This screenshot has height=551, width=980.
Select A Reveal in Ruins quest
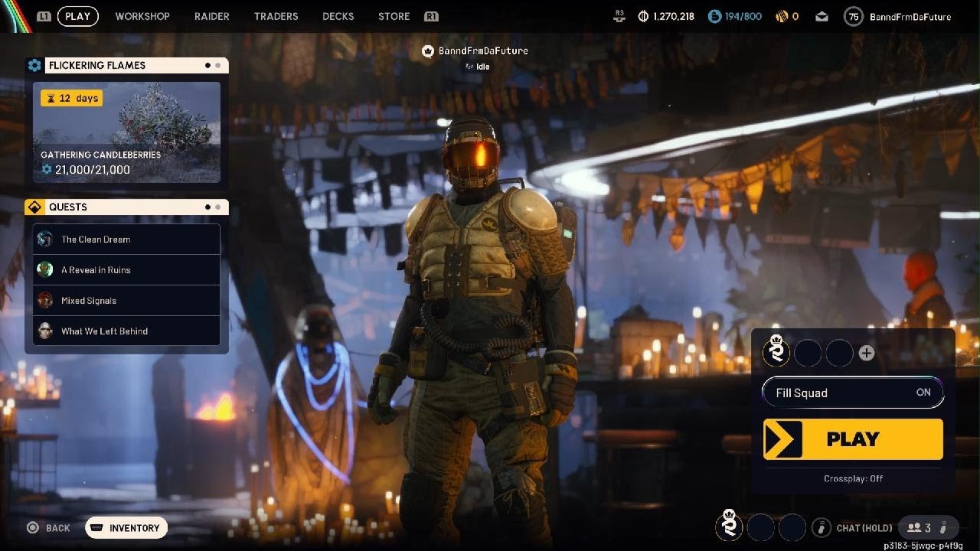(126, 269)
